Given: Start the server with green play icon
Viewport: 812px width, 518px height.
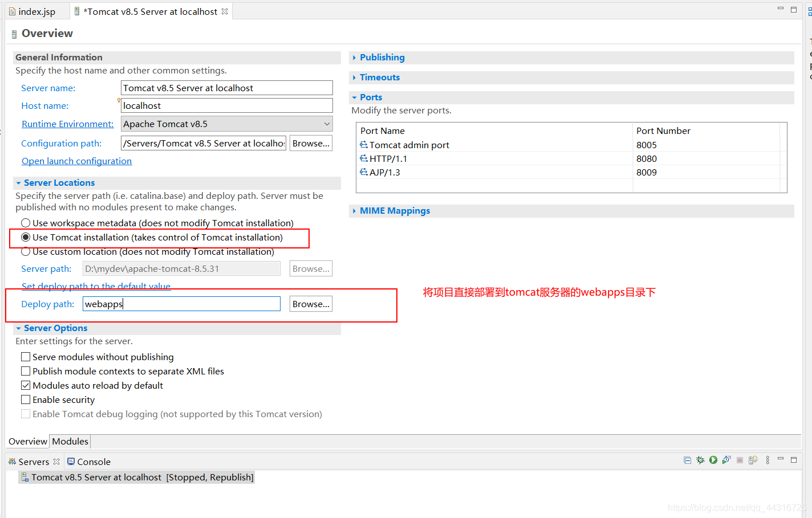Looking at the screenshot, I should (x=713, y=460).
